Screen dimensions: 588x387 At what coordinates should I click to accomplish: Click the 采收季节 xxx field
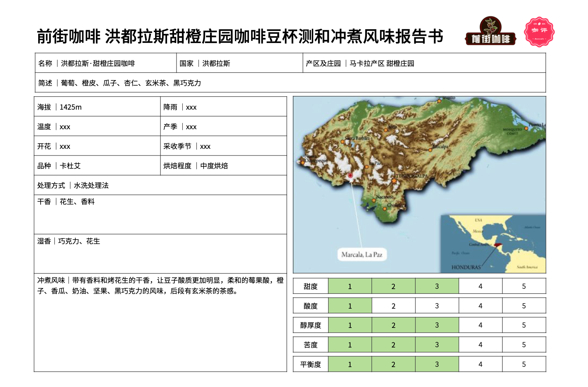[205, 146]
